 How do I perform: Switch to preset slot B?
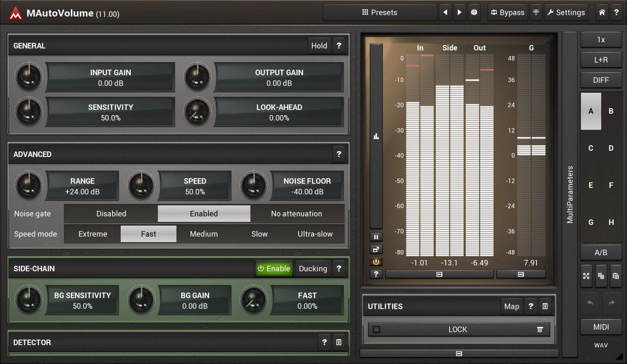[x=611, y=111]
